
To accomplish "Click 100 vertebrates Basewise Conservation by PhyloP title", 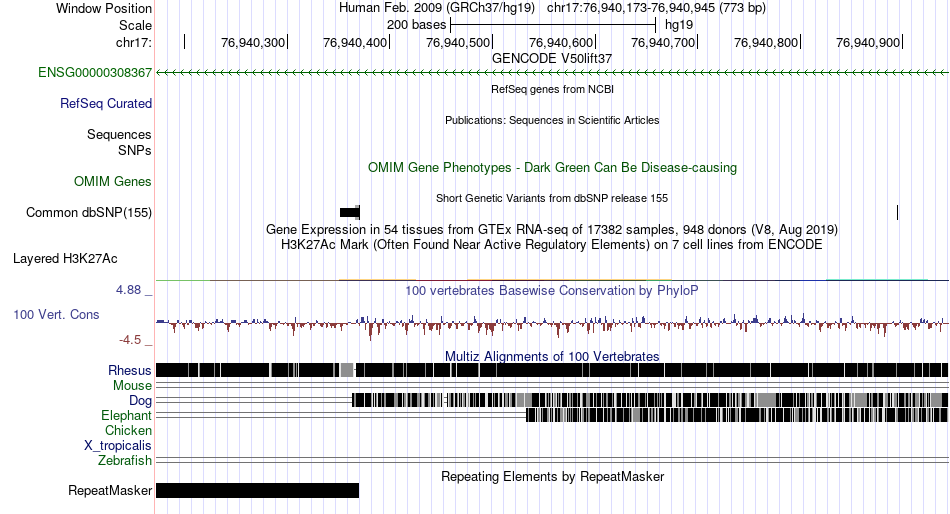I will tap(552, 290).
